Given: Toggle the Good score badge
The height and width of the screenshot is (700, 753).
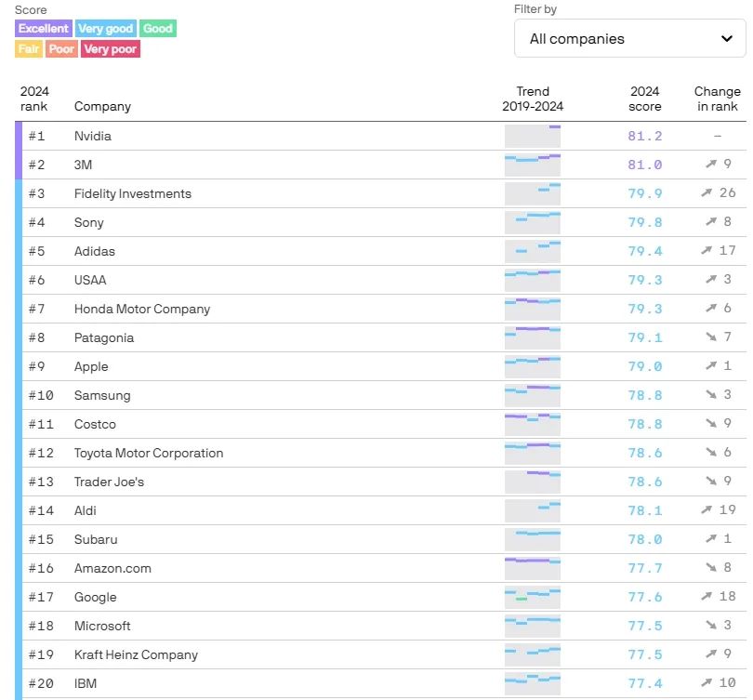Looking at the screenshot, I should (x=158, y=28).
